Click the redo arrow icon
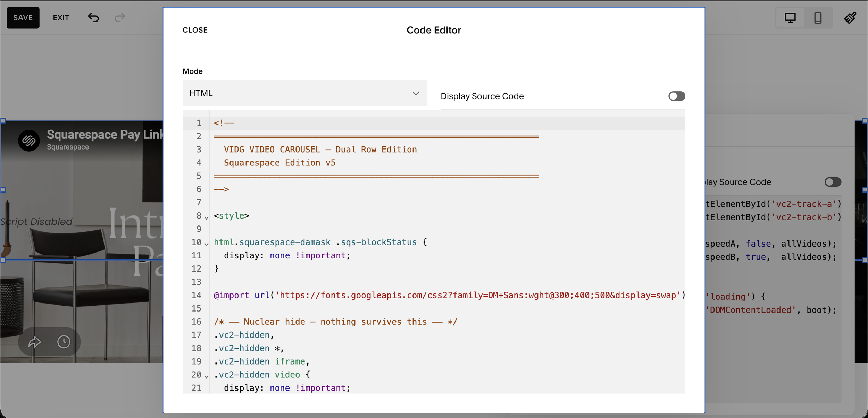 click(120, 17)
